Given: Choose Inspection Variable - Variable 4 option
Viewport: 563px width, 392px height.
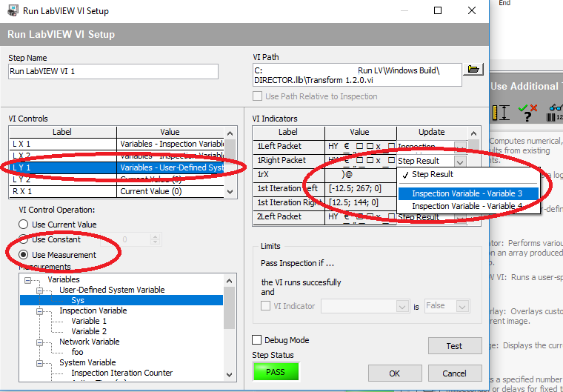Looking at the screenshot, I should coord(468,206).
